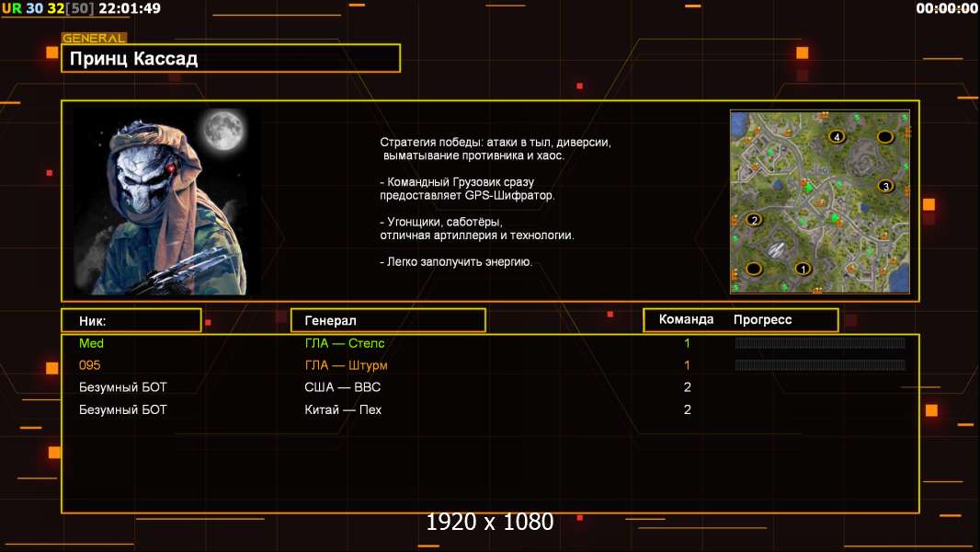980x552 pixels.
Task: Click empty start slot right of marker 4
Action: coord(885,137)
